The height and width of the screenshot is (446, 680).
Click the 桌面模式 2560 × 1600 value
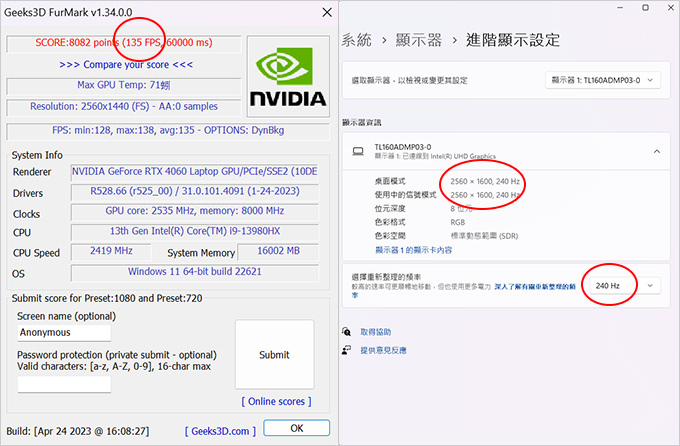pos(485,181)
